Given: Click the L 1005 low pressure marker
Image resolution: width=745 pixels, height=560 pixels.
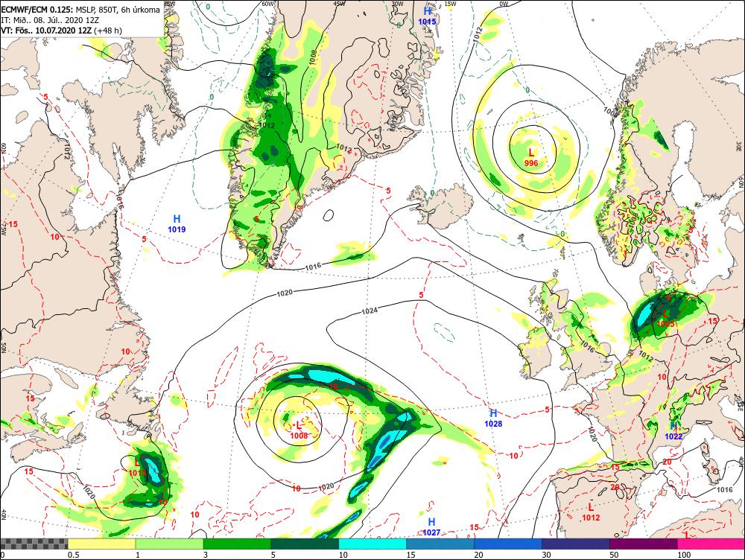Looking at the screenshot, I should coord(665,319).
